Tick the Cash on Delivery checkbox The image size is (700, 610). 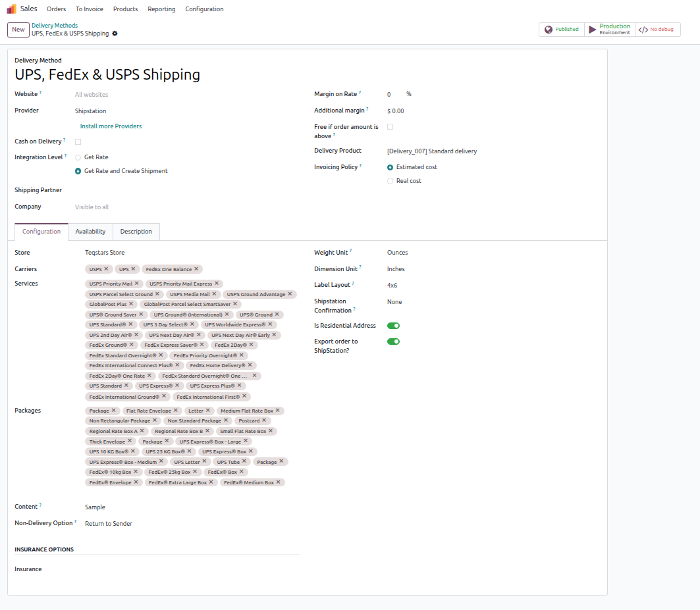(78, 142)
